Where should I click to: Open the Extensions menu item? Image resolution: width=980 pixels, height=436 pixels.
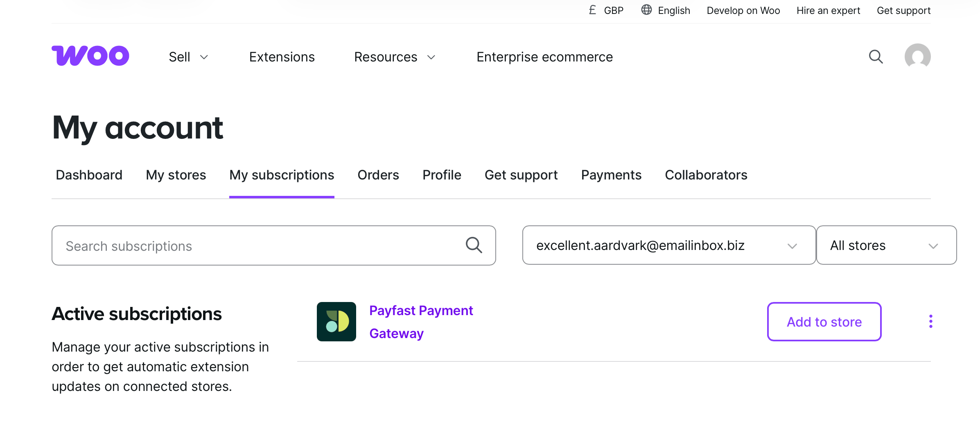[x=282, y=57]
